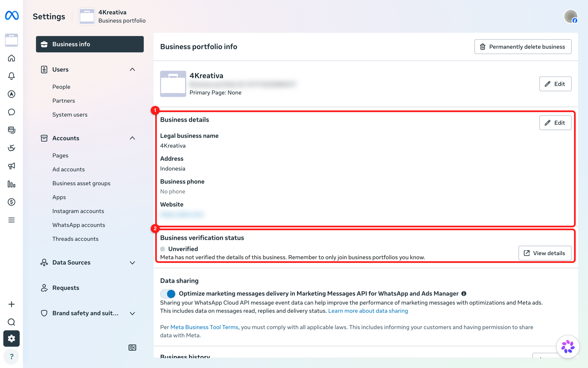Open All tools hamburger menu icon
The image size is (588, 368).
point(11,220)
